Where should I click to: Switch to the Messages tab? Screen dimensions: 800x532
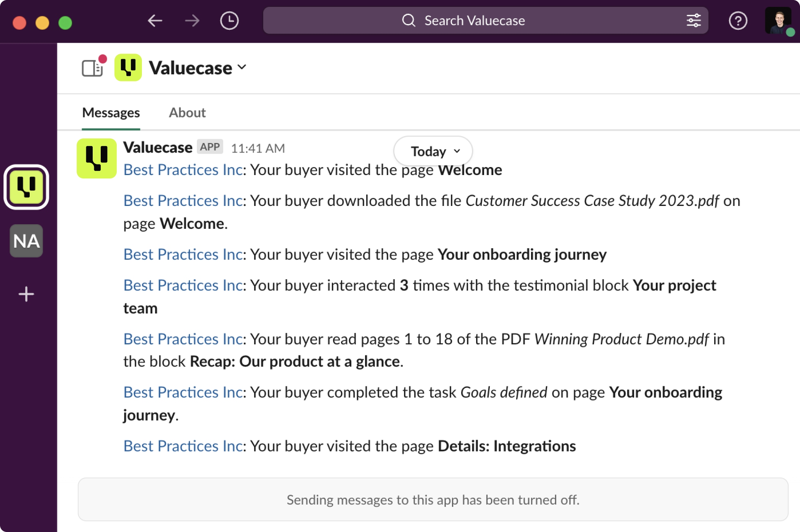pos(111,113)
